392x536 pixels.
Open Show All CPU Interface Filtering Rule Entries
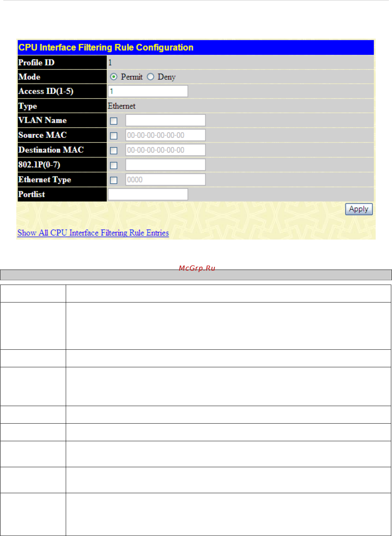(93, 233)
